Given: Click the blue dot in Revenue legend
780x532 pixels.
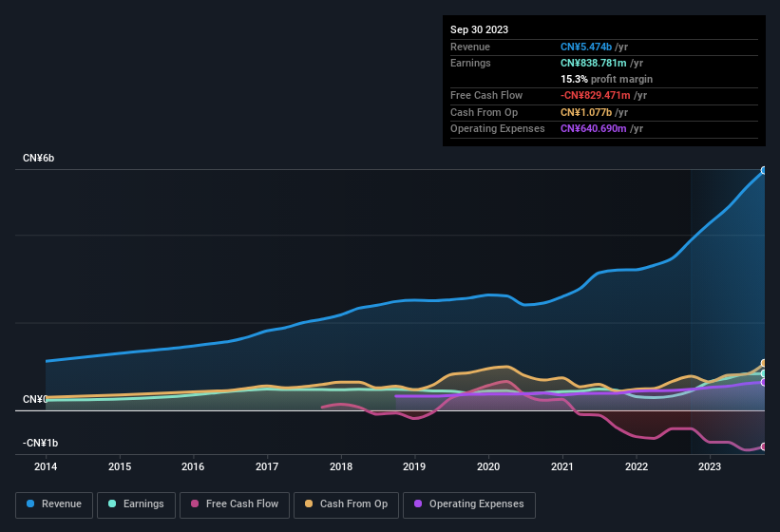Looking at the screenshot, I should pos(31,504).
